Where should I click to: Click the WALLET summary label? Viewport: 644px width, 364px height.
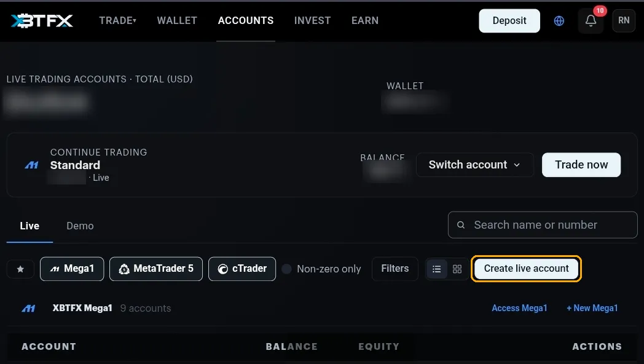pos(405,86)
